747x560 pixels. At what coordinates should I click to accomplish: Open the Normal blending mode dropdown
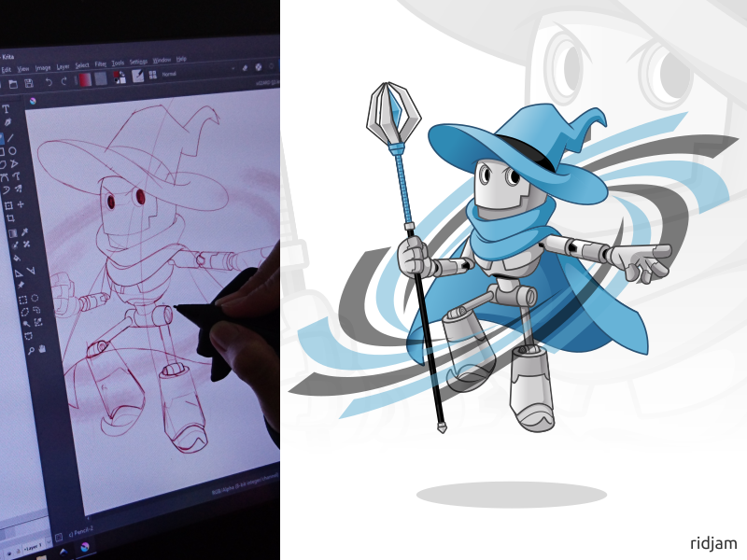[171, 74]
